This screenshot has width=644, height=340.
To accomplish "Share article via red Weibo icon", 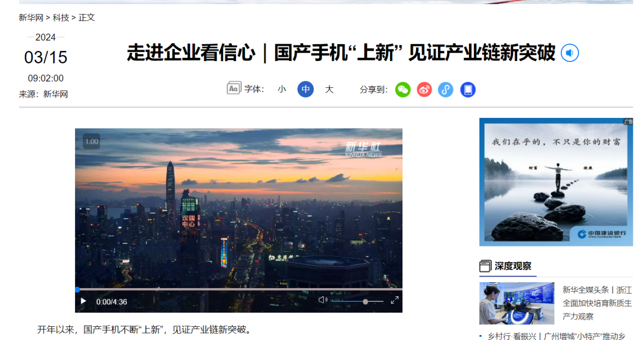I will (424, 90).
